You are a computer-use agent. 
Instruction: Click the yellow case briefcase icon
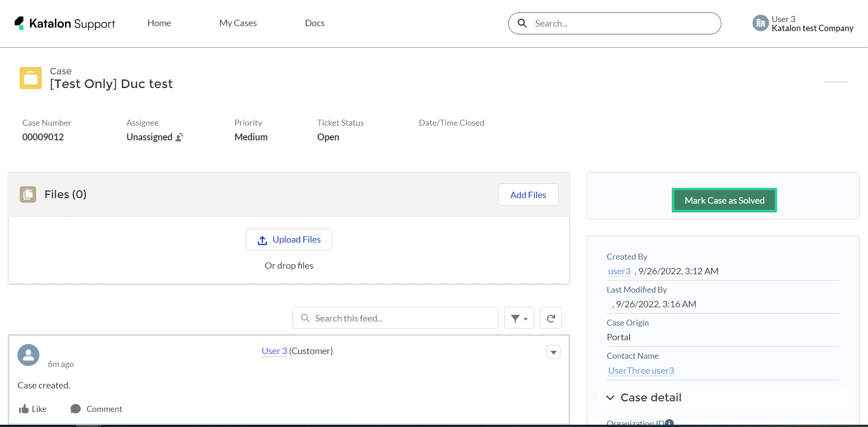click(30, 78)
